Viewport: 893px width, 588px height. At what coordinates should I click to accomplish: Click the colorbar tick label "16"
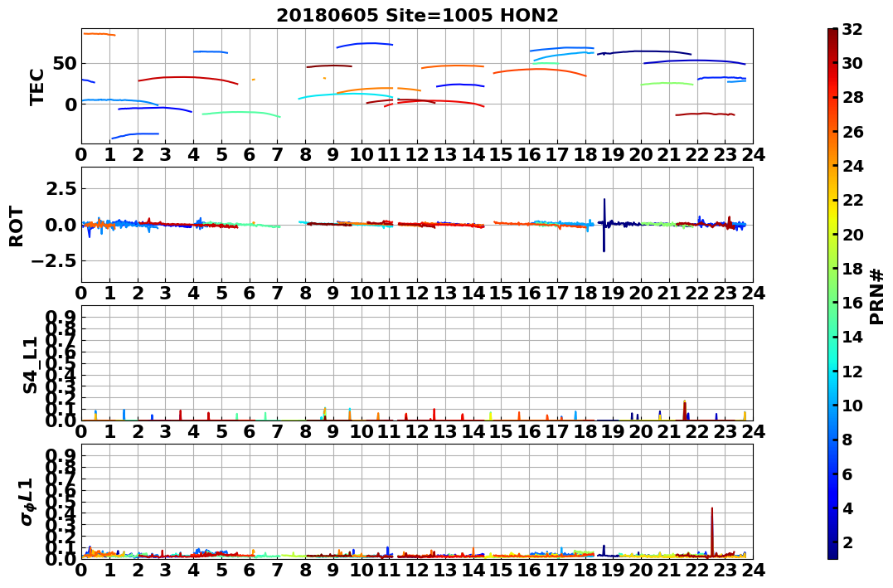coord(852,303)
